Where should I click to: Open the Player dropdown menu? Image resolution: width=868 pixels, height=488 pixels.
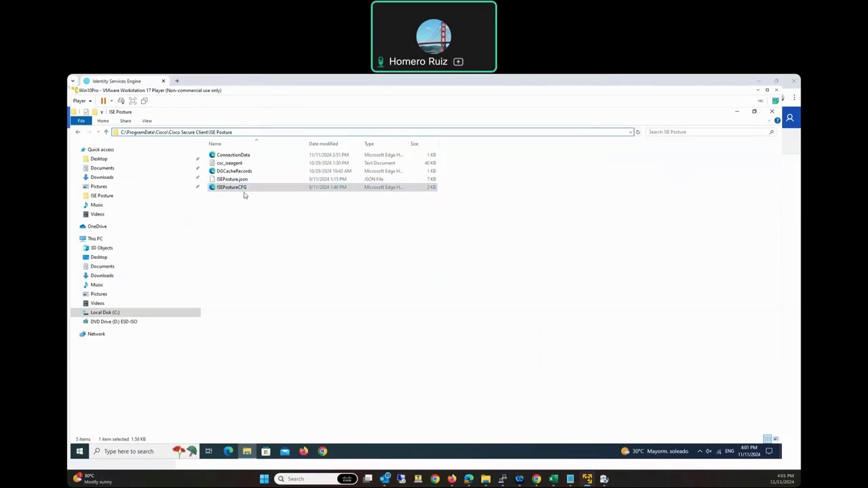tap(82, 101)
